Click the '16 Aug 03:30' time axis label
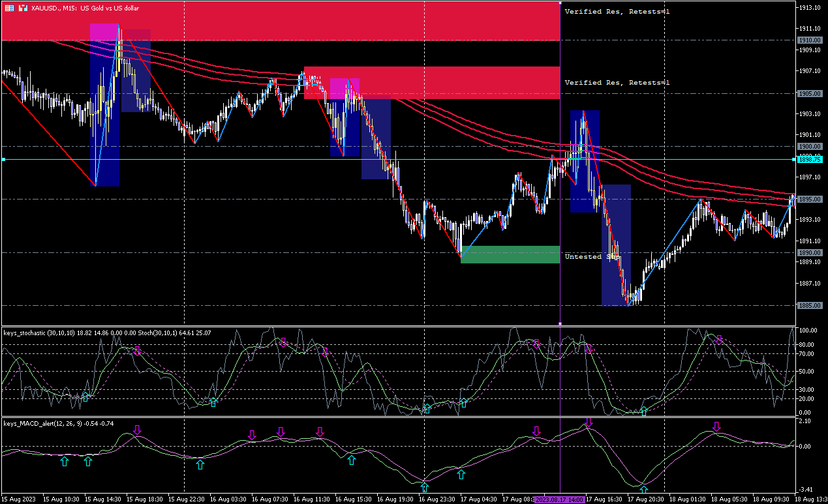 click(x=228, y=499)
